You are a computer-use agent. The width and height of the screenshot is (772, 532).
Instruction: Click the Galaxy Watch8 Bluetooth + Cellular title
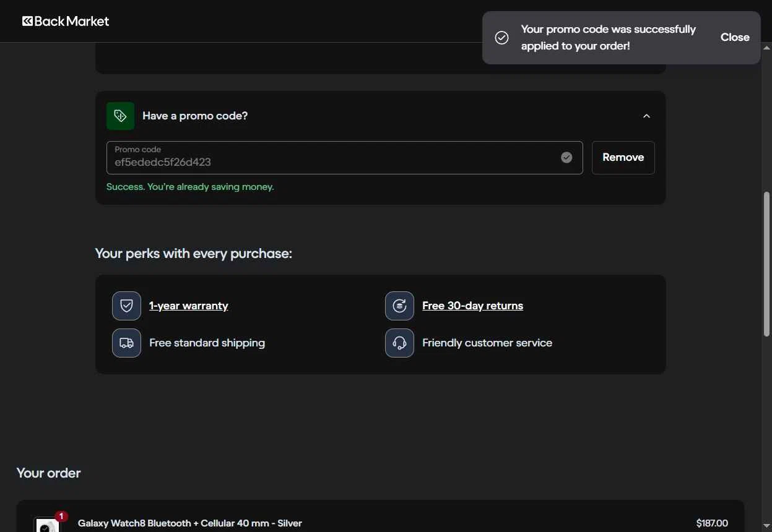[x=190, y=523]
